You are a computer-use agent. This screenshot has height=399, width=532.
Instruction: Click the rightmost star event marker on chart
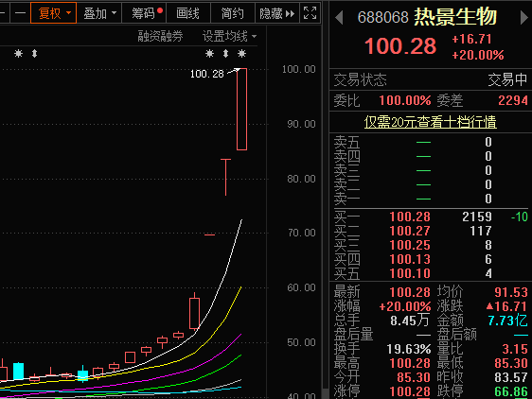(x=241, y=53)
